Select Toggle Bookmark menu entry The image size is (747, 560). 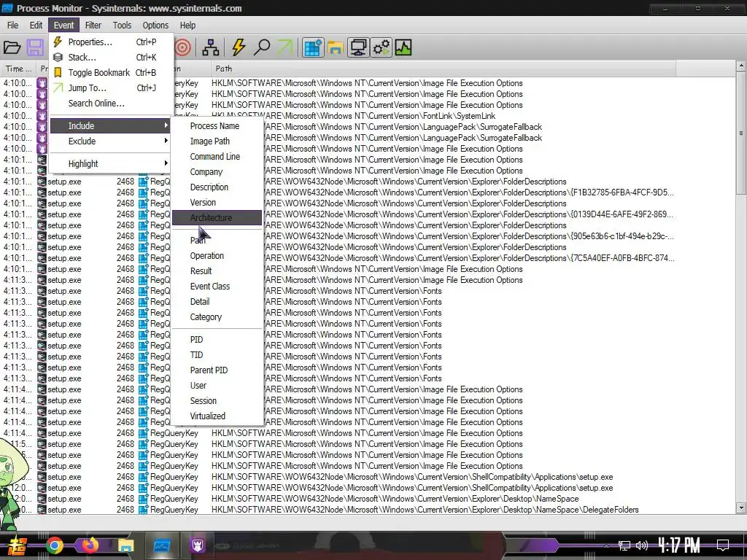[111, 72]
